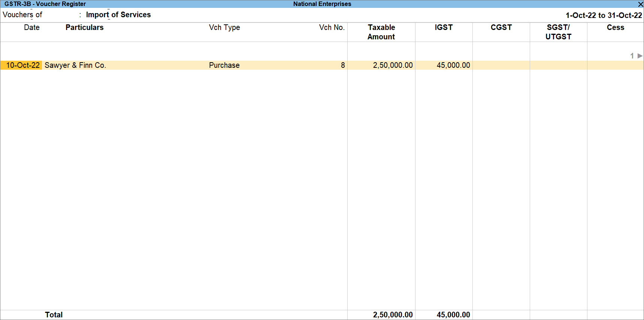Screen dimensions: 644x320
Task: Click the Cess column header
Action: click(x=616, y=27)
